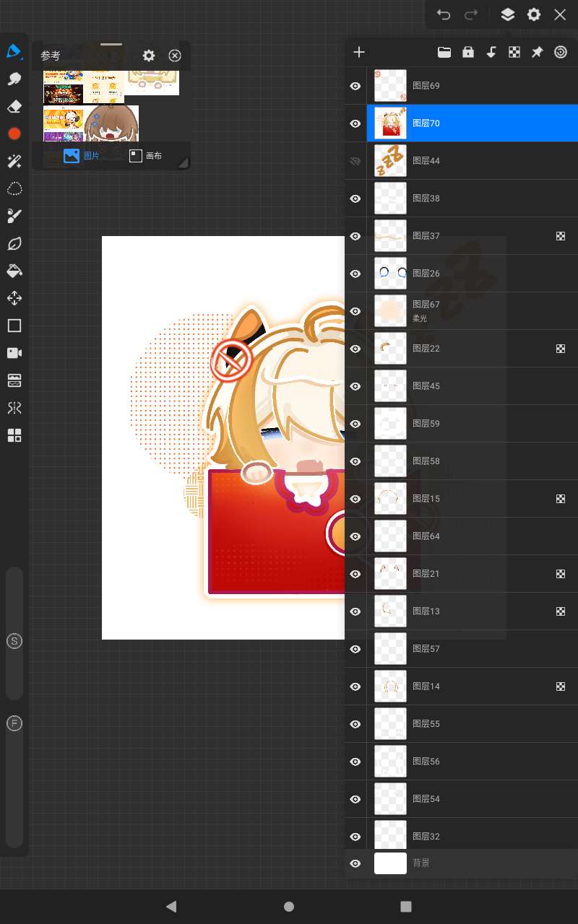Collapse the Layers panel via stack icon

[x=507, y=14]
